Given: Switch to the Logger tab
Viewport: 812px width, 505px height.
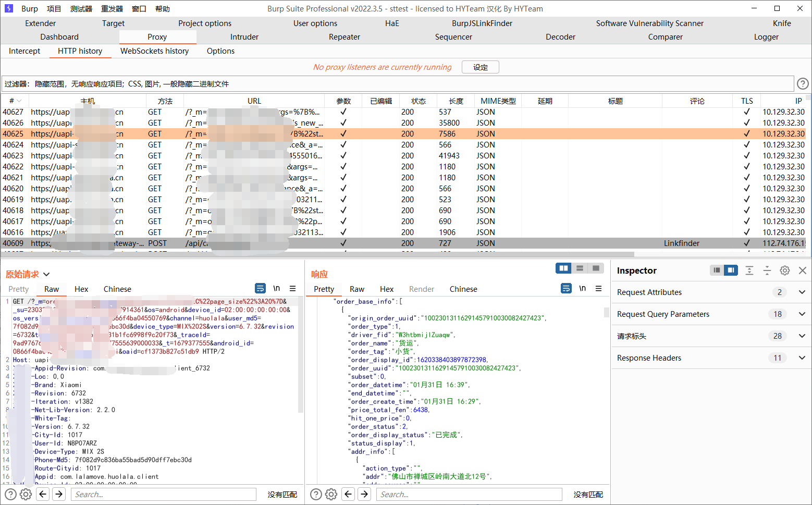Looking at the screenshot, I should [x=766, y=37].
